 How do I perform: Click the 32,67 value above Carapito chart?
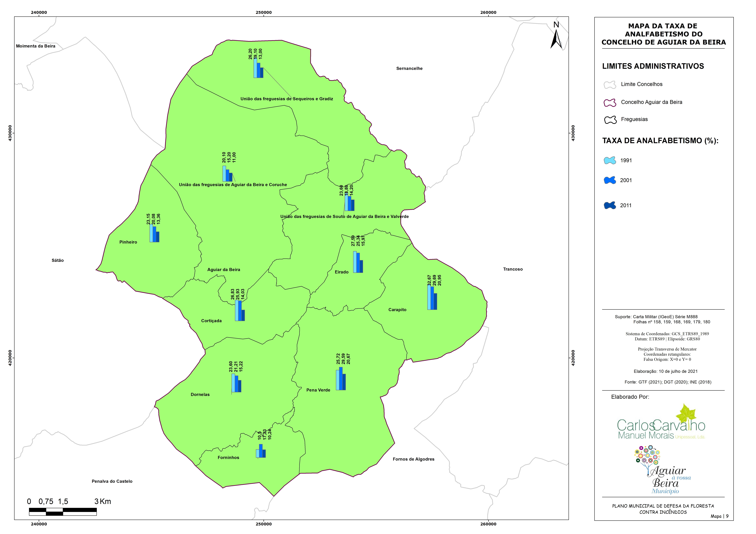(429, 280)
